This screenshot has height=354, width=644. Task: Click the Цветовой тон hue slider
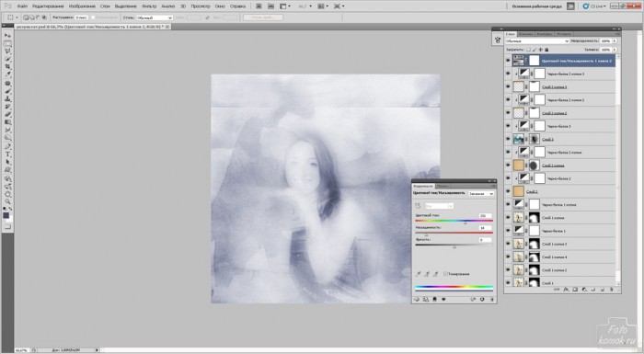tap(454, 222)
